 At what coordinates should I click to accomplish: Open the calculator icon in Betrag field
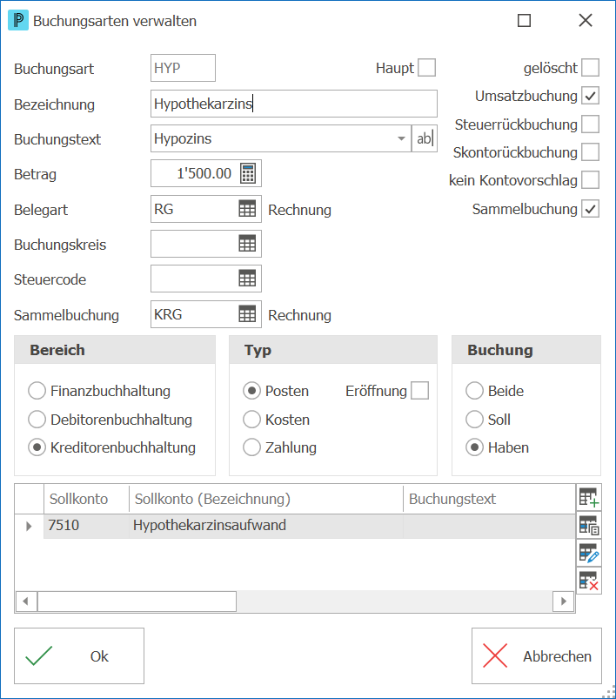click(248, 173)
